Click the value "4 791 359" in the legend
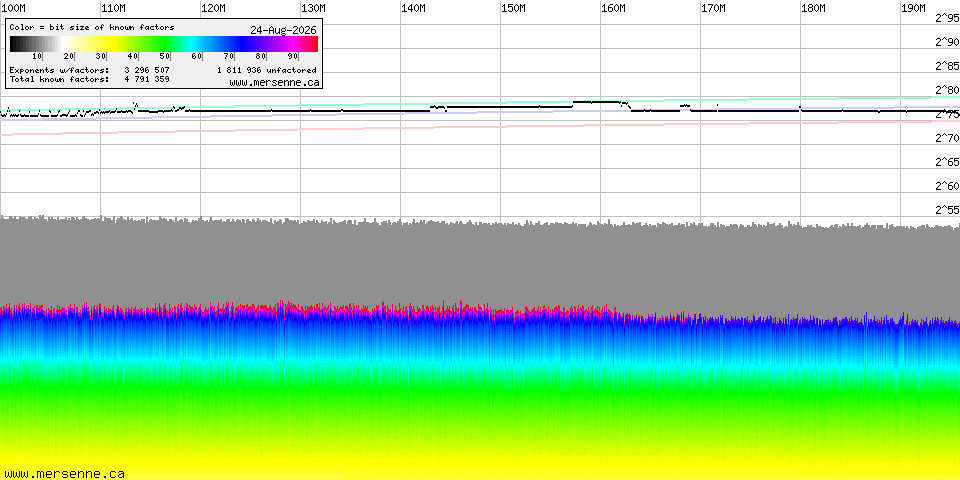Viewport: 960px width, 480px height. coord(147,79)
